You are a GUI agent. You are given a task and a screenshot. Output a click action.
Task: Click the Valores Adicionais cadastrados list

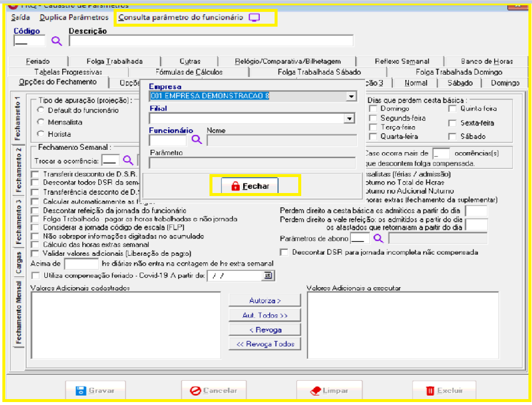coord(126,325)
